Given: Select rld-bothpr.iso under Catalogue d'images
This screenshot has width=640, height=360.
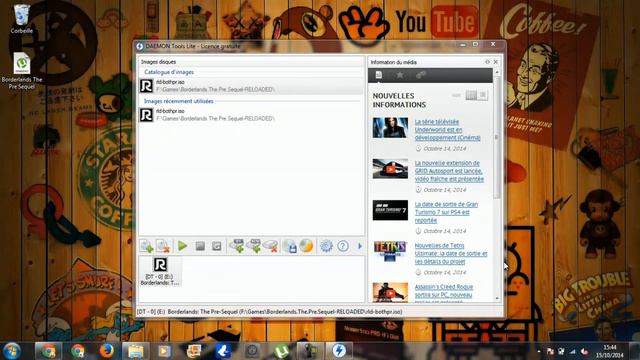Looking at the screenshot, I should [251, 86].
